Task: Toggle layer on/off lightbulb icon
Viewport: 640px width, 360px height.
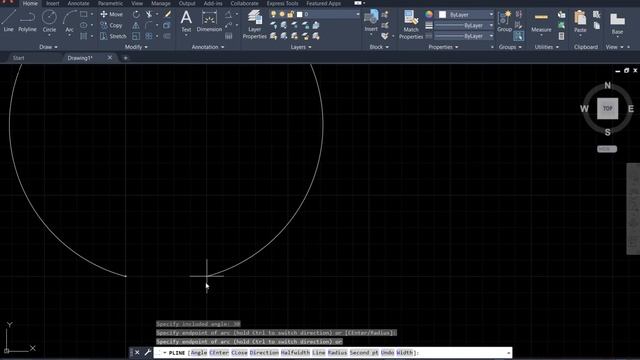Action: click(x=273, y=14)
